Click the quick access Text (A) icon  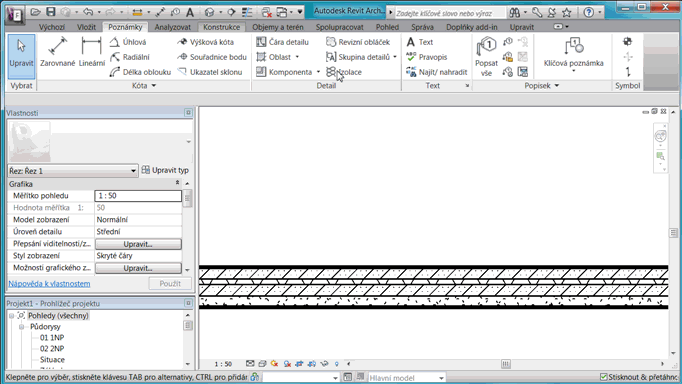(190, 12)
